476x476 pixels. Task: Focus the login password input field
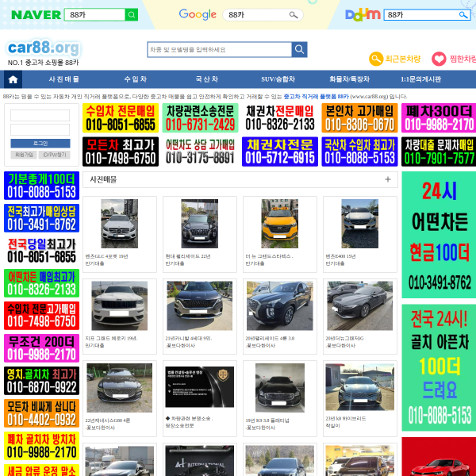click(40, 129)
